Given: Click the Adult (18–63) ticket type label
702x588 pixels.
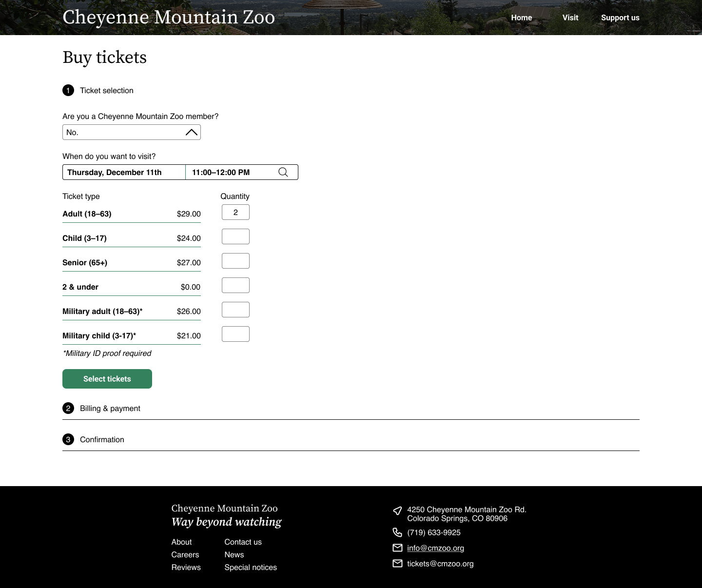Looking at the screenshot, I should pos(87,214).
